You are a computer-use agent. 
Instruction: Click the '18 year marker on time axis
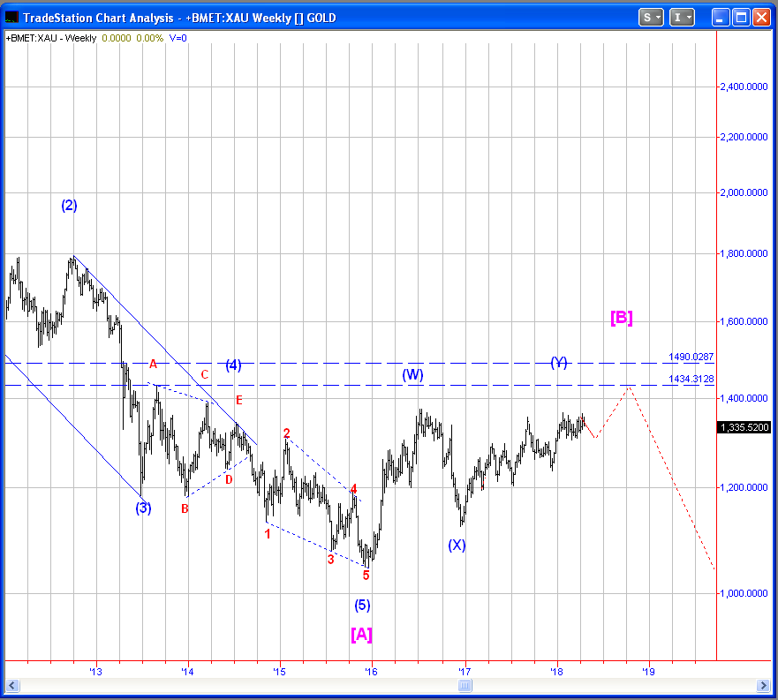(556, 672)
